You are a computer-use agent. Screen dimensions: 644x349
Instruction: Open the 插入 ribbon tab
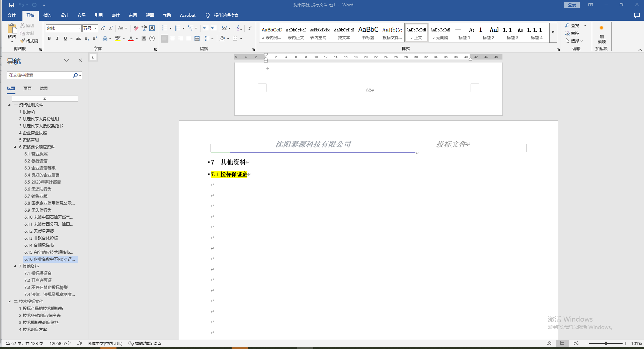48,15
